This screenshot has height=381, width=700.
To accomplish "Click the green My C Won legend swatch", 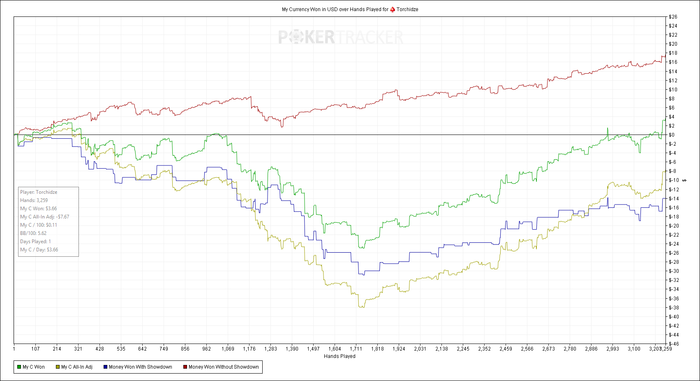I will click(x=19, y=367).
